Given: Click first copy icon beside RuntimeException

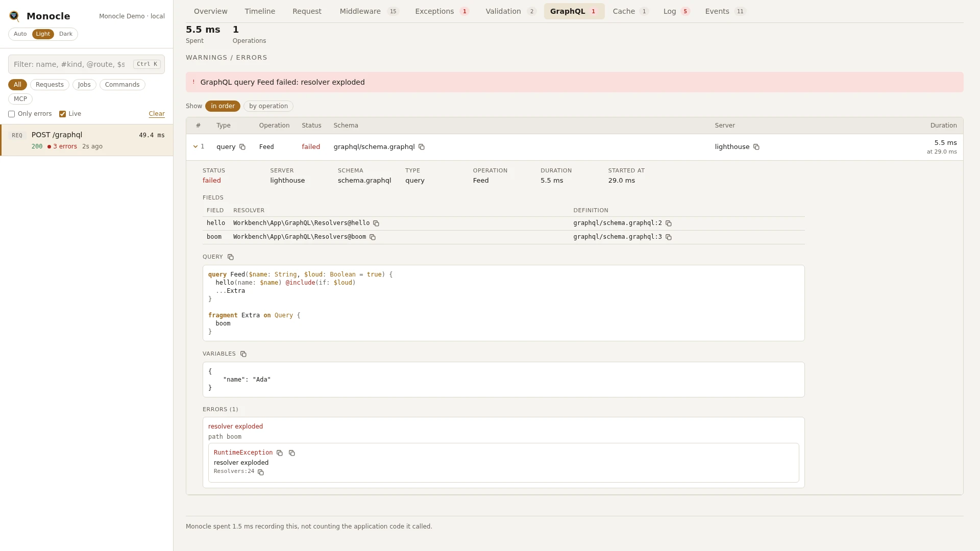Looking at the screenshot, I should (280, 453).
